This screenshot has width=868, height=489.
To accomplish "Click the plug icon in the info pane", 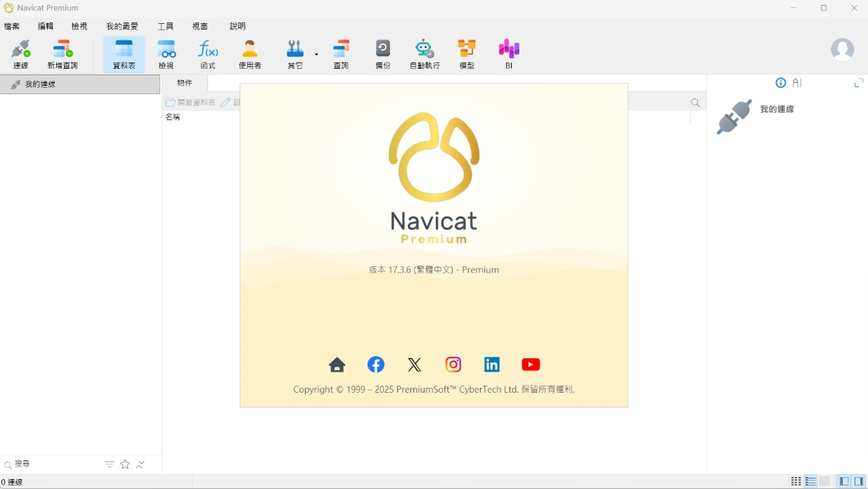I will tap(734, 117).
